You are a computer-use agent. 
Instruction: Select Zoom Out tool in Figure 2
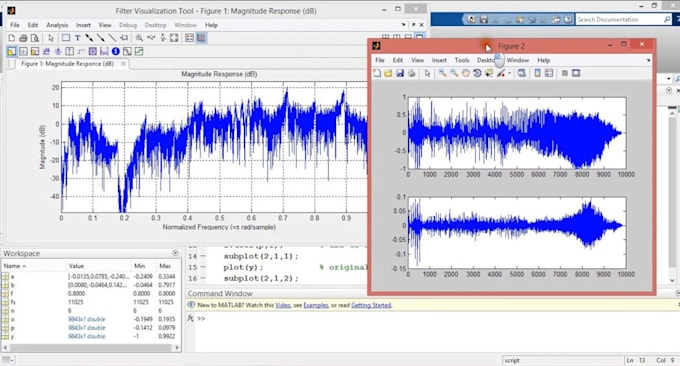click(454, 73)
